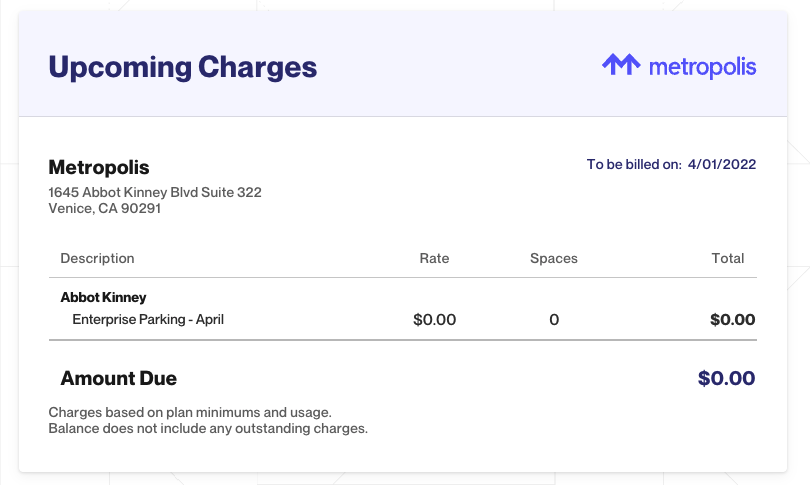The height and width of the screenshot is (485, 810).
Task: Select the Upcoming Charges heading
Action: (x=182, y=68)
